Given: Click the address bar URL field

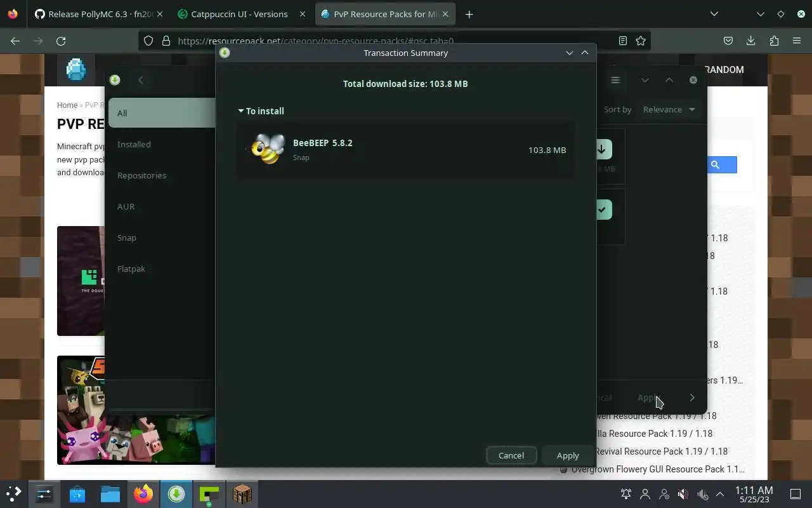Looking at the screenshot, I should click(x=393, y=41).
